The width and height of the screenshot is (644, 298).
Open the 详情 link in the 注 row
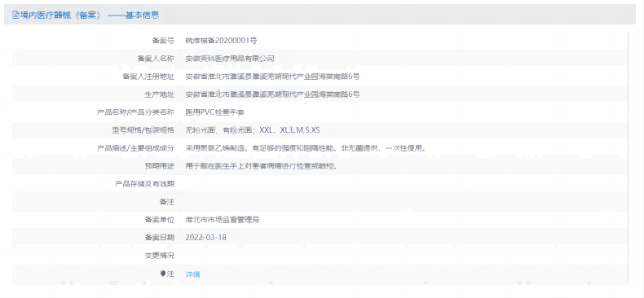coord(192,274)
